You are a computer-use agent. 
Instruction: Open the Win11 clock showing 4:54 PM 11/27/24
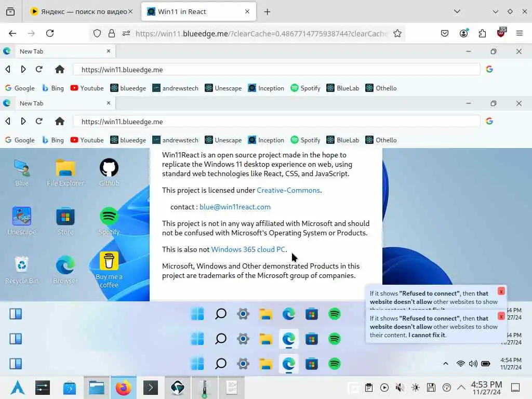(511, 363)
